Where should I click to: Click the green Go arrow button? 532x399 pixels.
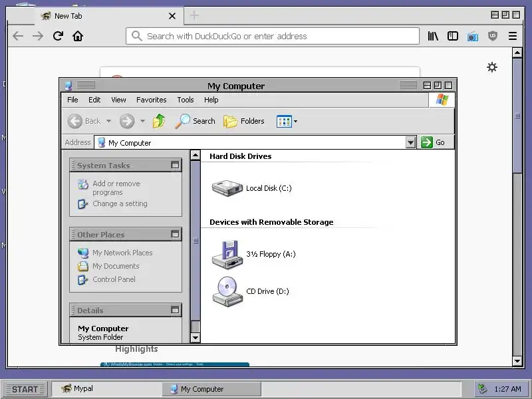[427, 142]
